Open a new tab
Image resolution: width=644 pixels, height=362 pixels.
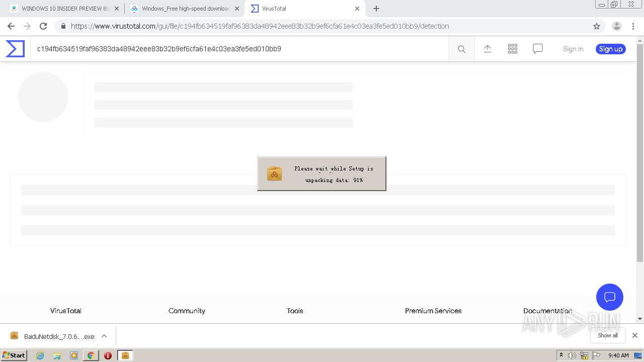(x=376, y=9)
